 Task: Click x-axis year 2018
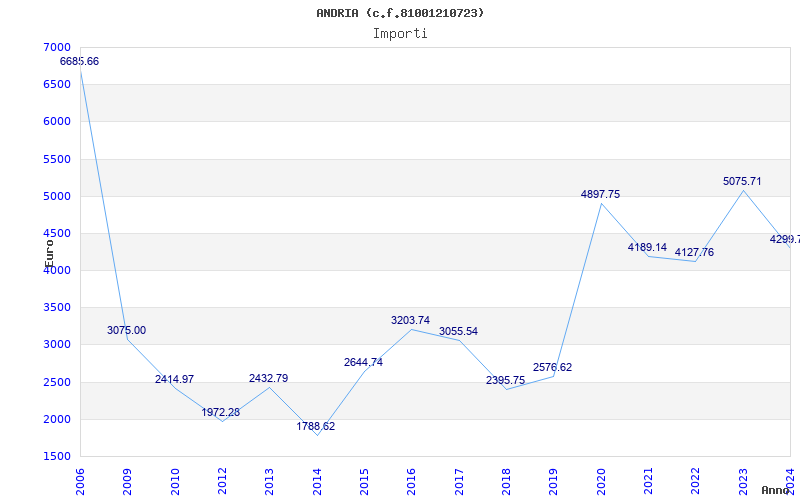coord(506,482)
